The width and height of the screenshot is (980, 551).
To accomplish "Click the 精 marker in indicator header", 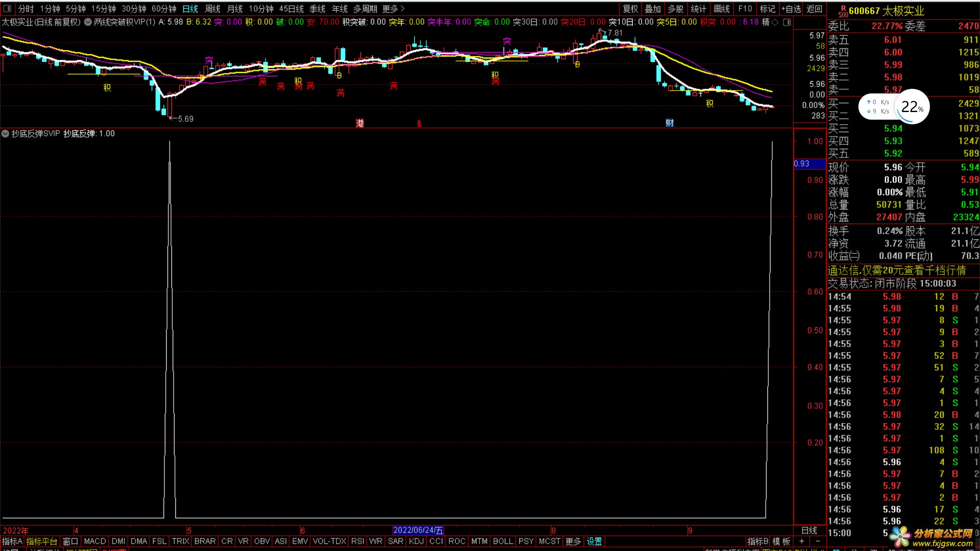I will 766,22.
